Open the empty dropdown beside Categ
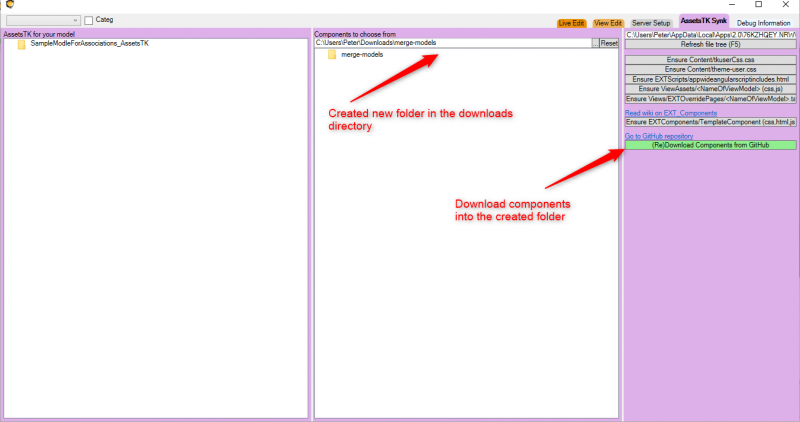The height and width of the screenshot is (422, 800). [x=43, y=20]
